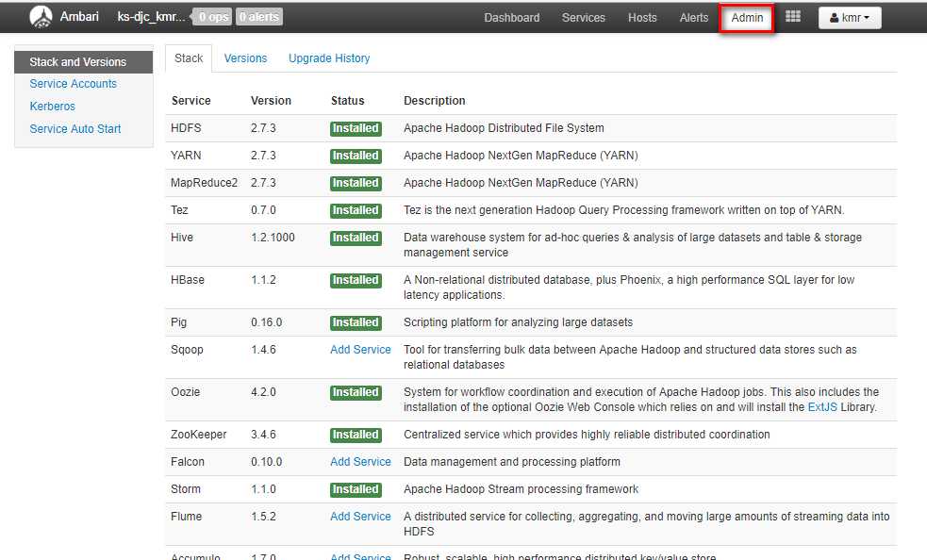Open the Alerts menu
The height and width of the screenshot is (560, 927).
click(x=693, y=18)
